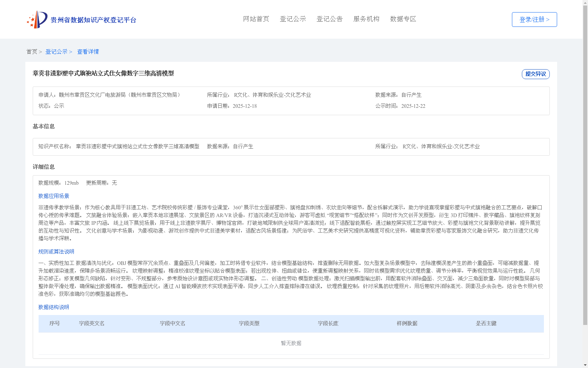Image resolution: width=588 pixels, height=368 pixels.
Task: Click the 字段长度 column header
Action: click(x=328, y=323)
